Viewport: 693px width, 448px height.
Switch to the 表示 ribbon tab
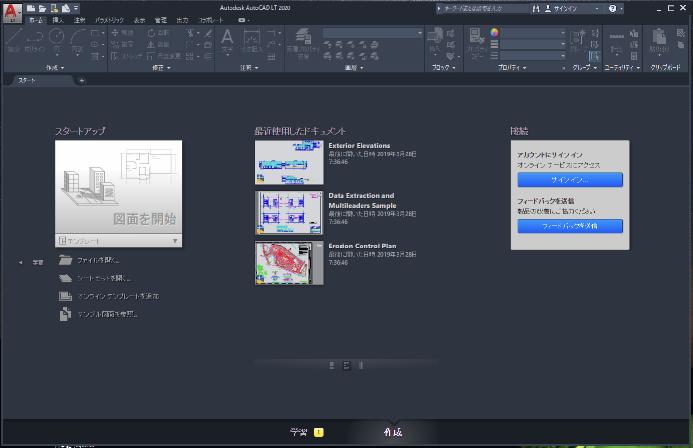pos(140,20)
